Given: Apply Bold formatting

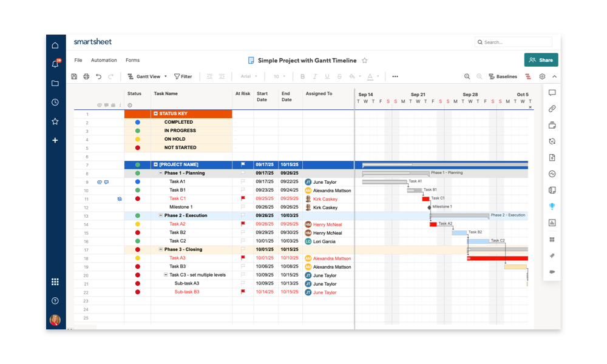Looking at the screenshot, I should 302,76.
